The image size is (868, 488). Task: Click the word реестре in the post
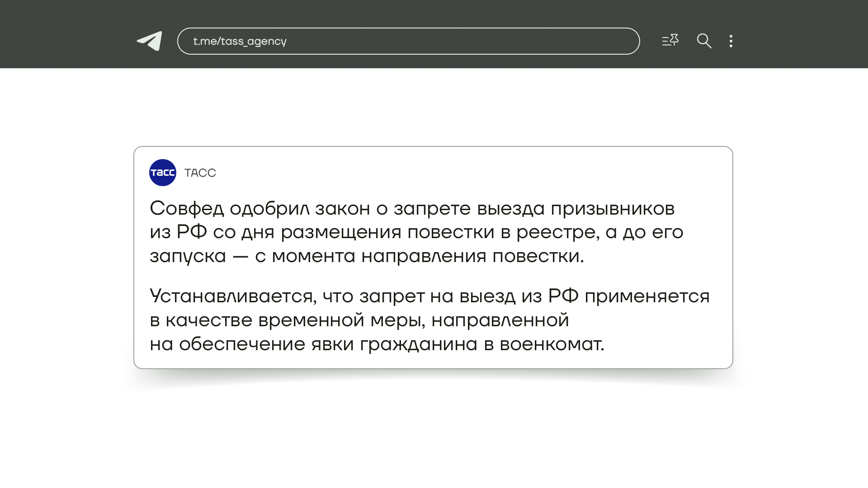557,233
